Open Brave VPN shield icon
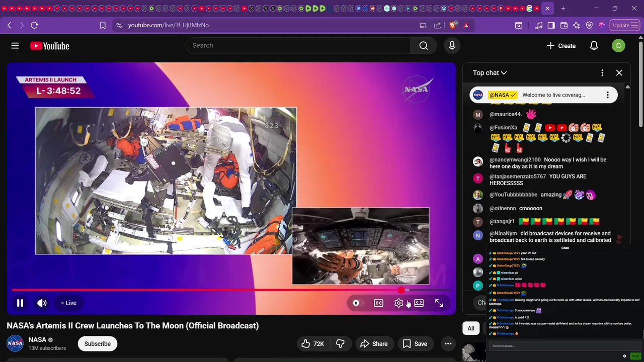 [x=589, y=25]
